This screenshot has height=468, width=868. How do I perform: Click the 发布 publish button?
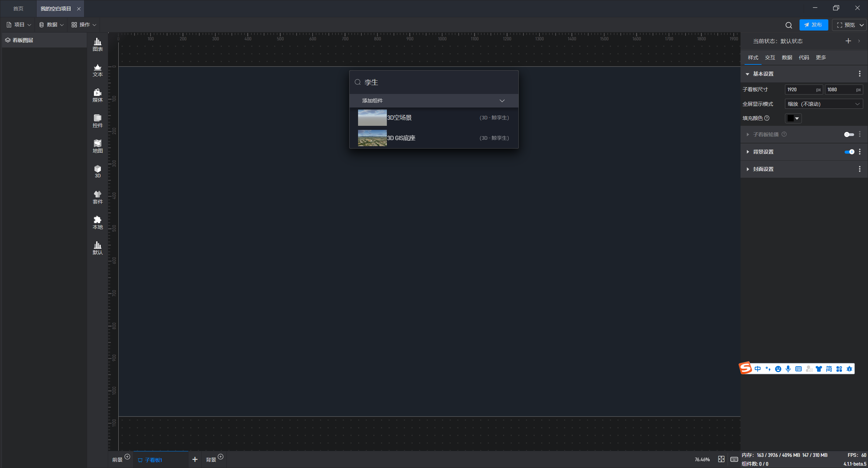click(813, 25)
